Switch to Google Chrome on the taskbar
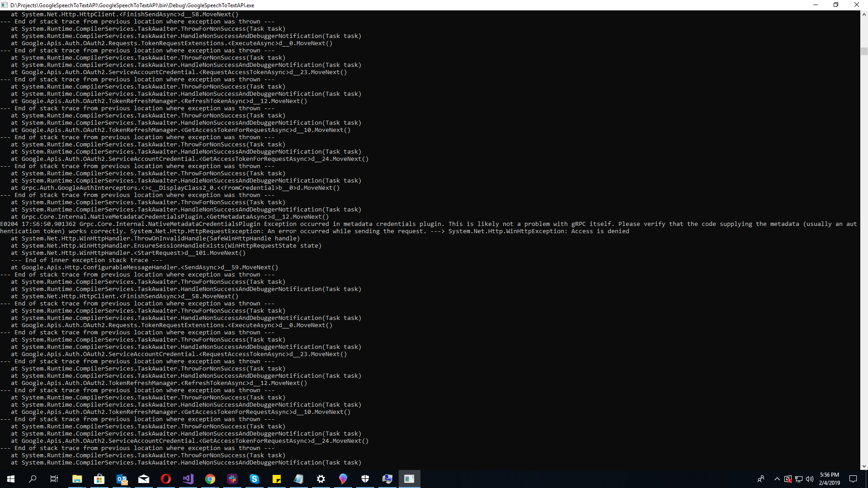The image size is (868, 488). [x=210, y=479]
